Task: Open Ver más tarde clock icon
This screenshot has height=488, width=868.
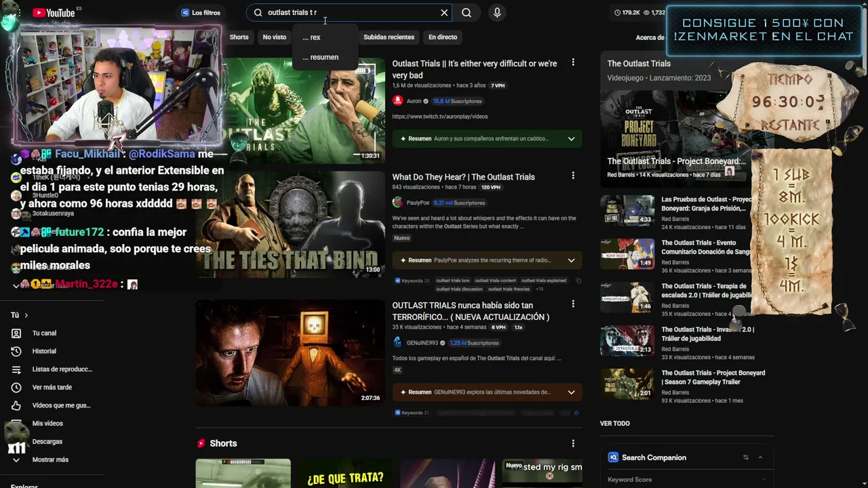Action: [16, 388]
